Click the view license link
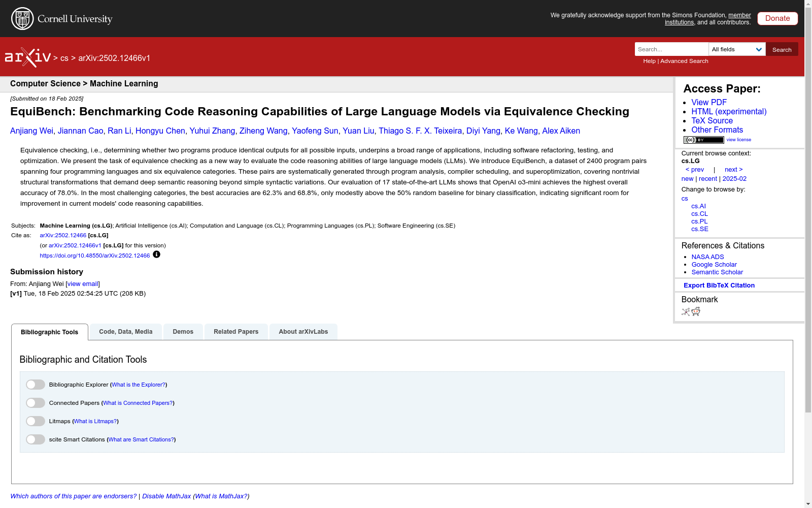 point(739,140)
